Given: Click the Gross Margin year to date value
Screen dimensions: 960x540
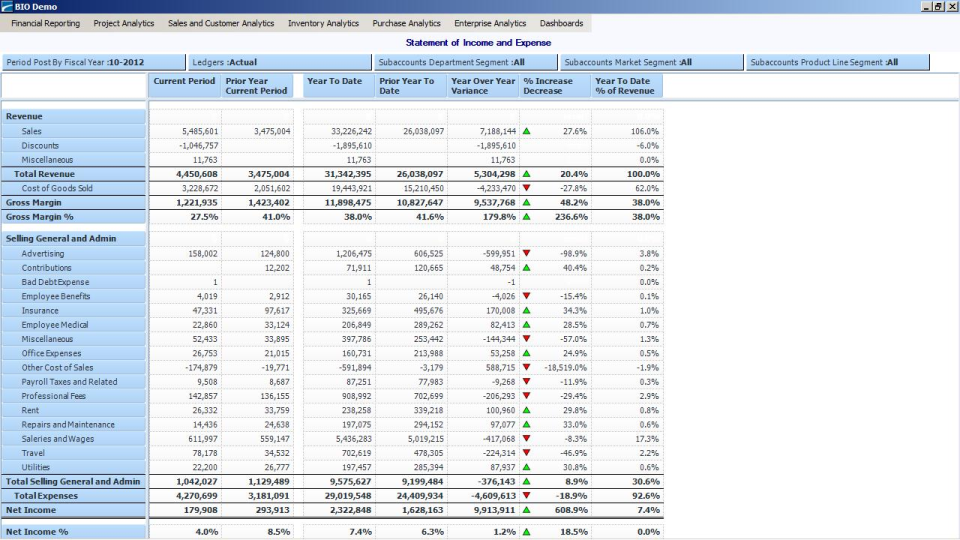Looking at the screenshot, I should 349,202.
